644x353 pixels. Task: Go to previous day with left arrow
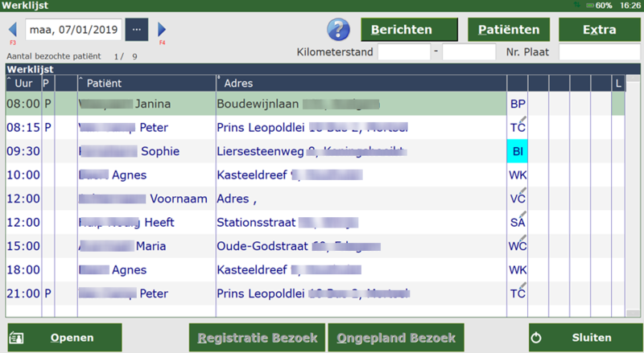tap(12, 30)
